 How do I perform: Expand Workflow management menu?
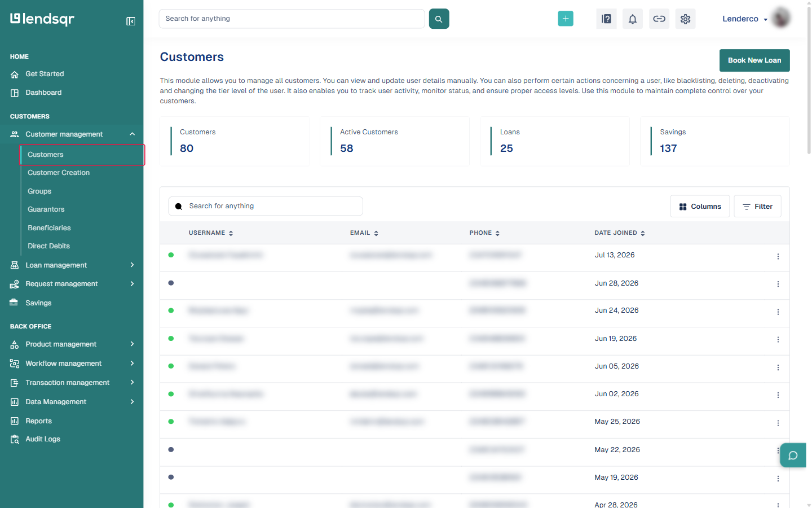click(x=72, y=364)
